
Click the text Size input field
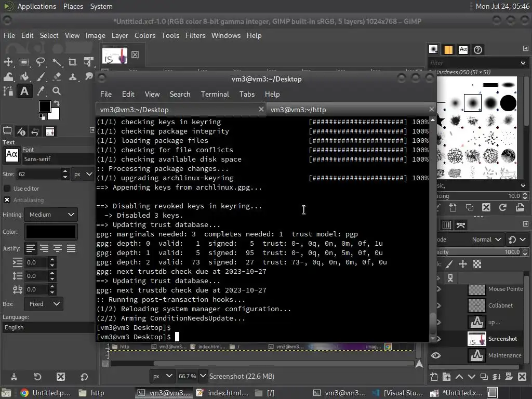(39, 174)
